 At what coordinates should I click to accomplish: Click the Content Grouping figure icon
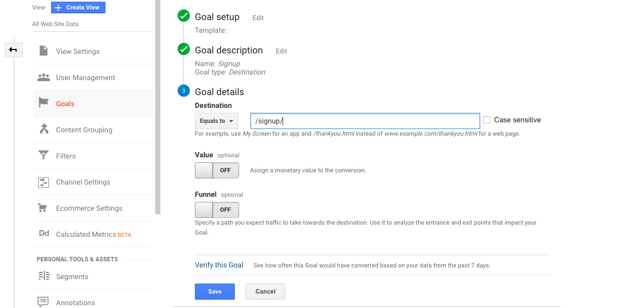[x=43, y=130]
